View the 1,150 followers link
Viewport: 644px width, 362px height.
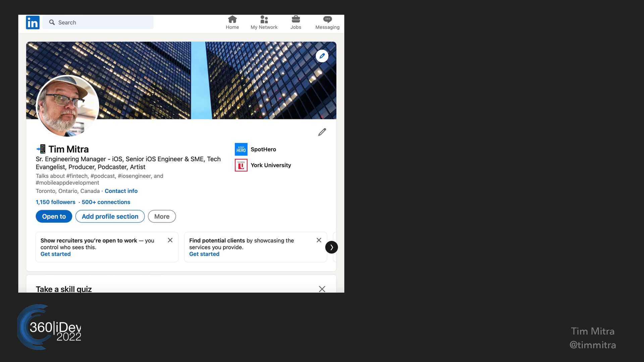coord(56,202)
